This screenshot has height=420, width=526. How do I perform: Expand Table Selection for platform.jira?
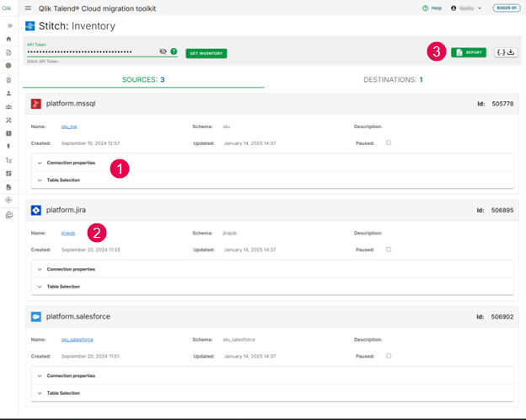click(x=272, y=287)
